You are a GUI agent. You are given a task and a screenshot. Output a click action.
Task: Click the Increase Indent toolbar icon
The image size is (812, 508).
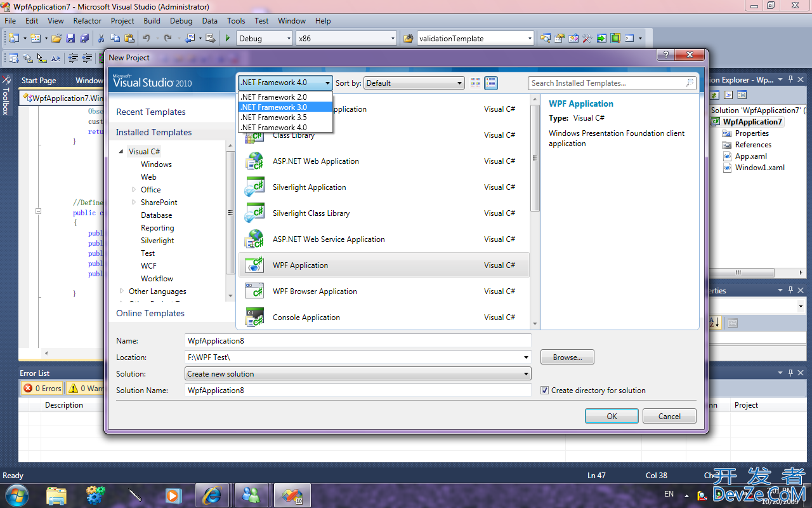[86, 58]
